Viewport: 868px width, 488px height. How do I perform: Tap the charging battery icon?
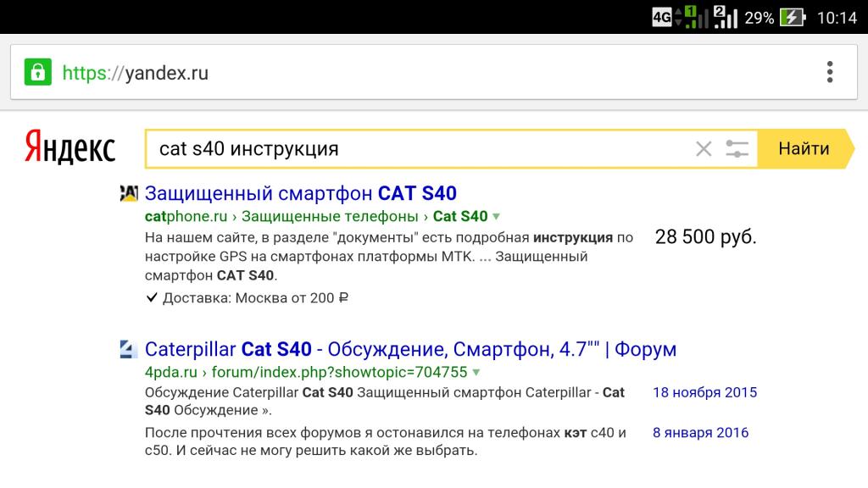[x=793, y=18]
